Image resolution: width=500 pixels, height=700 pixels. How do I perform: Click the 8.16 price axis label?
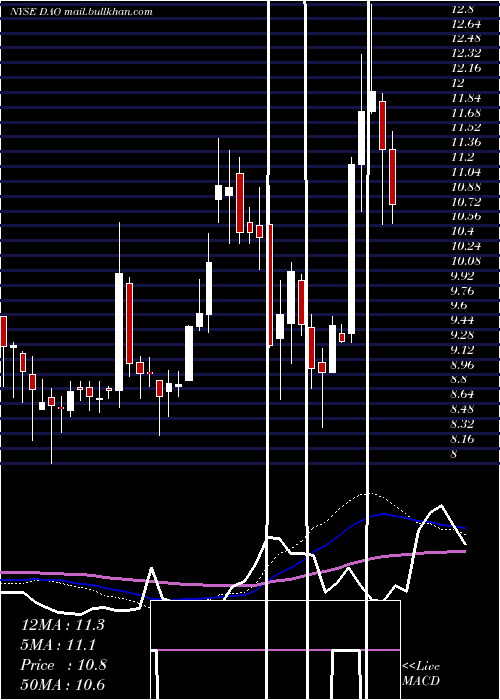(x=462, y=439)
